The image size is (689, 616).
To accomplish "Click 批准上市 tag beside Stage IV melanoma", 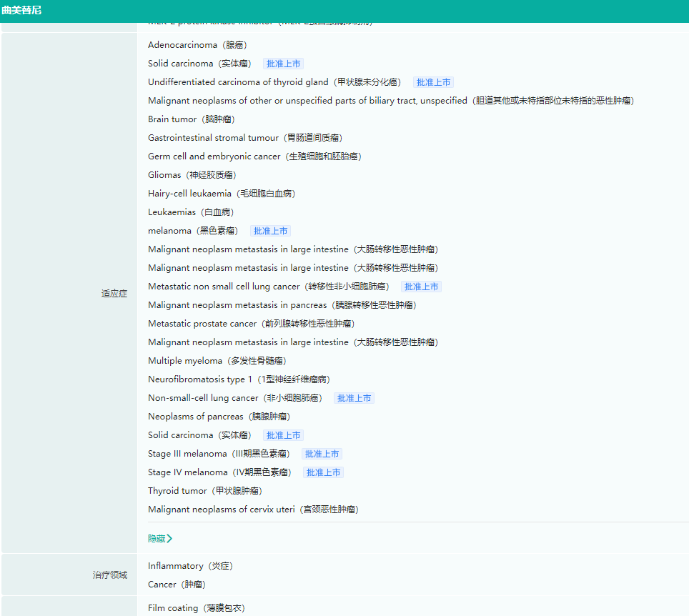I will tap(323, 472).
